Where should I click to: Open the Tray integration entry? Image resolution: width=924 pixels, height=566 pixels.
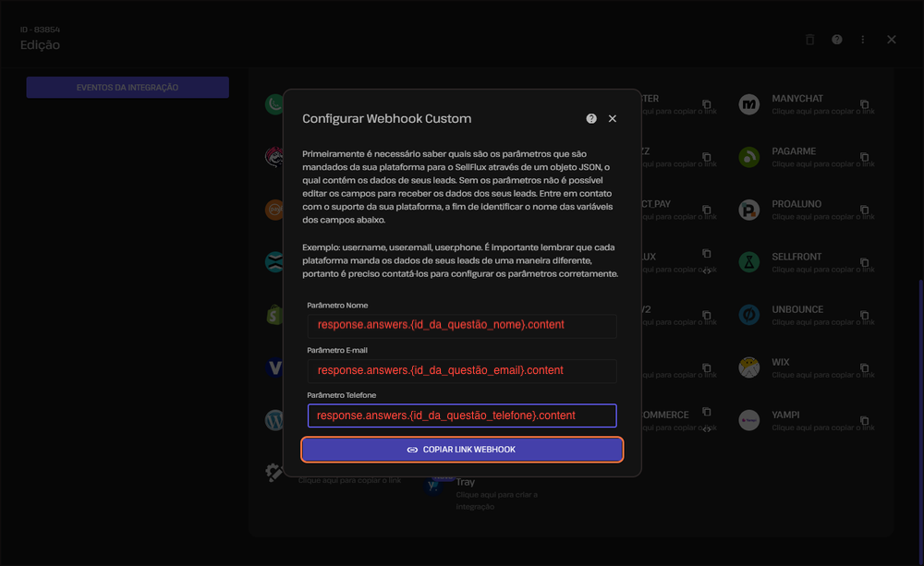(x=465, y=483)
